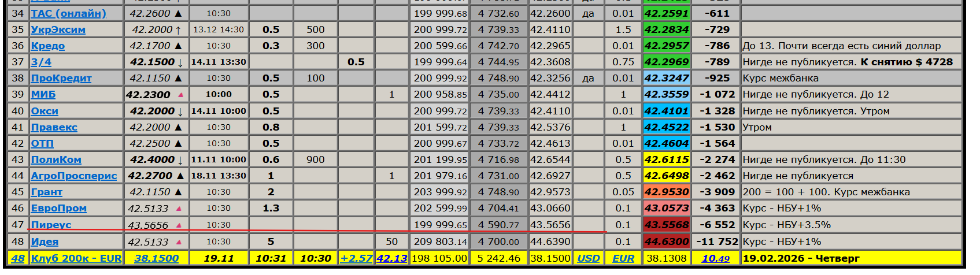Click timestamp '13.12 14:30' in УкрЭксим row

click(219, 29)
